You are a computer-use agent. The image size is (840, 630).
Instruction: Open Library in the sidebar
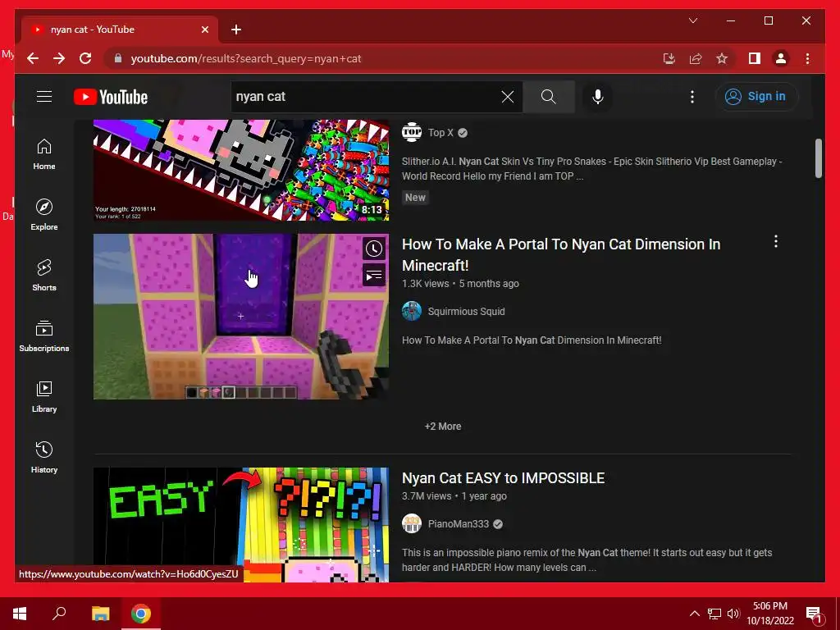44,396
